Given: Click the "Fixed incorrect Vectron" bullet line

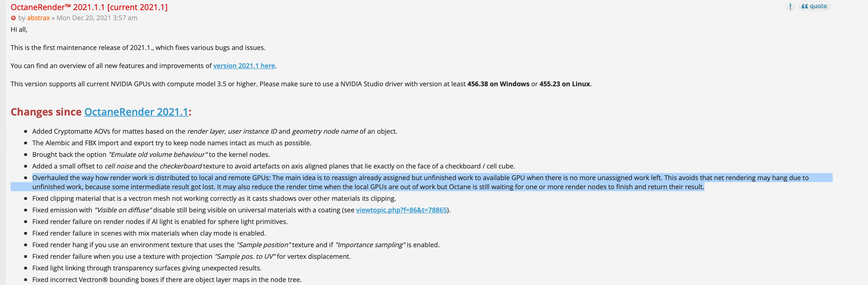Looking at the screenshot, I should pos(166,280).
